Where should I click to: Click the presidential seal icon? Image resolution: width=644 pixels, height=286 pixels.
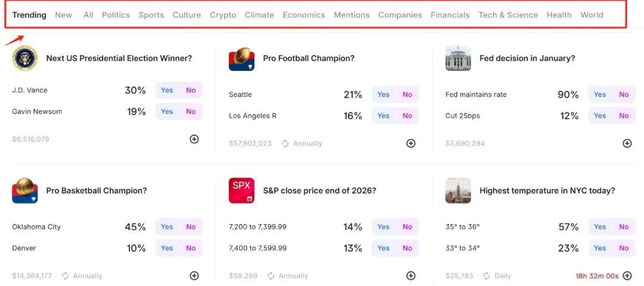(x=24, y=58)
